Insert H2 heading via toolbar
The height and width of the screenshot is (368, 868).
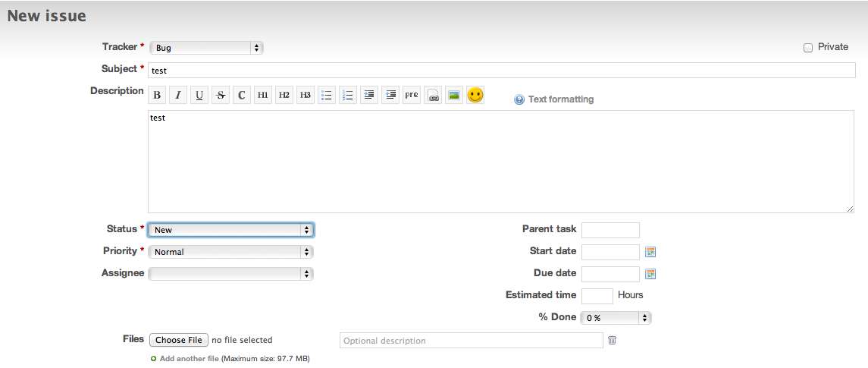tap(284, 96)
